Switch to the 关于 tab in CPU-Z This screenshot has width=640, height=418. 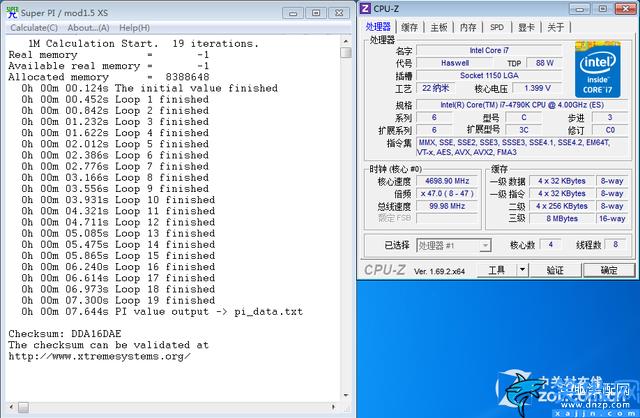[x=556, y=27]
